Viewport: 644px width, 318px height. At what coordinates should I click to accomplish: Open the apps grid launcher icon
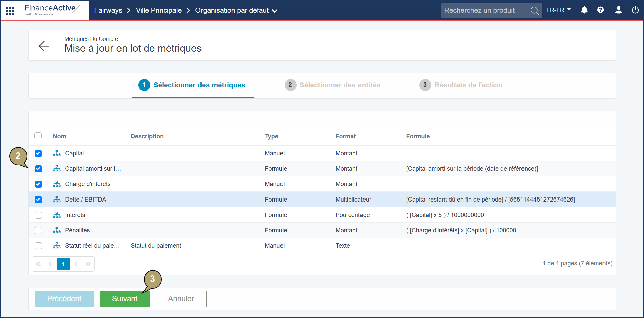click(10, 11)
